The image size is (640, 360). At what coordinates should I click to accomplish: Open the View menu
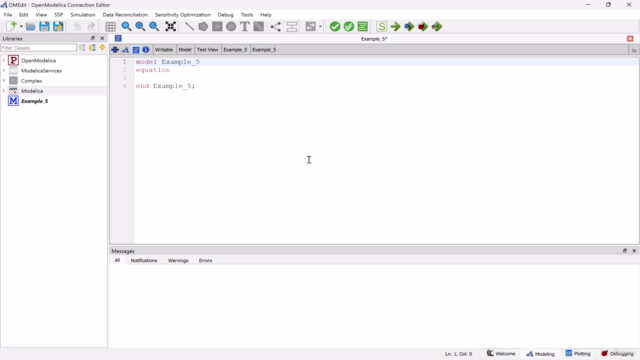(x=41, y=15)
